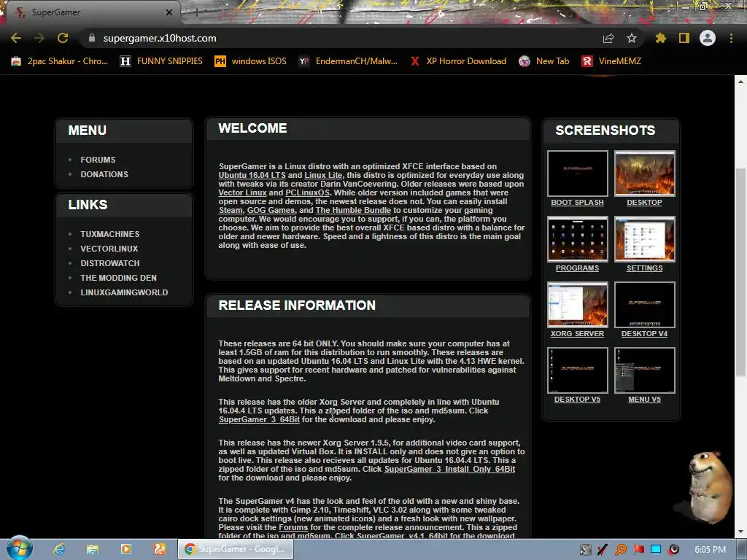The height and width of the screenshot is (560, 747).
Task: Reload the page with the refresh icon
Action: 63,38
